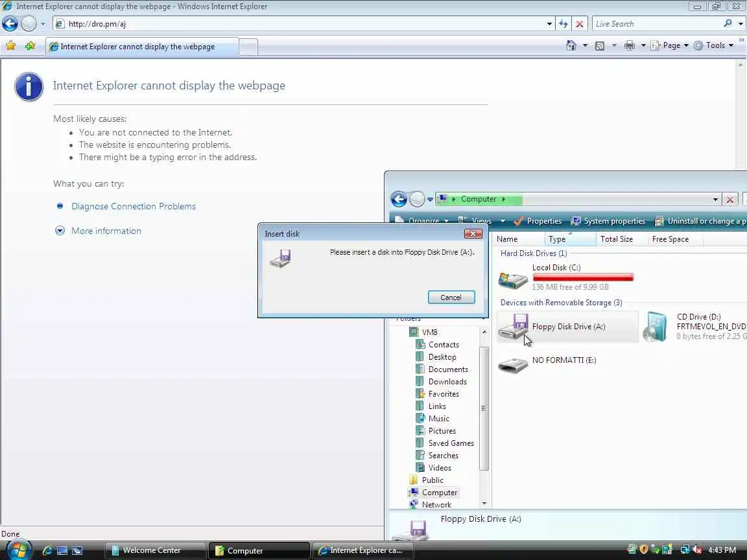Image resolution: width=747 pixels, height=560 pixels.
Task: Select Saved Games in the Folders tree
Action: pos(445,443)
